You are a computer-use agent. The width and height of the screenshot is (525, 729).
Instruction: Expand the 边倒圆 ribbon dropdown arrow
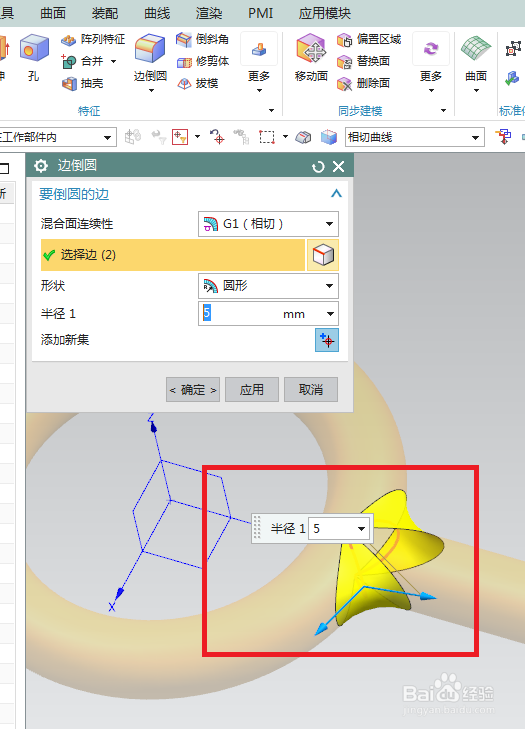(151, 91)
